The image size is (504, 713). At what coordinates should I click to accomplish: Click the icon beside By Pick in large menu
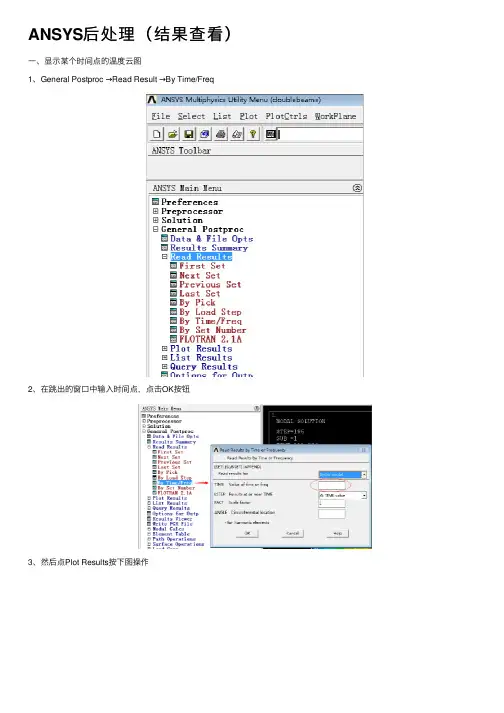174,303
